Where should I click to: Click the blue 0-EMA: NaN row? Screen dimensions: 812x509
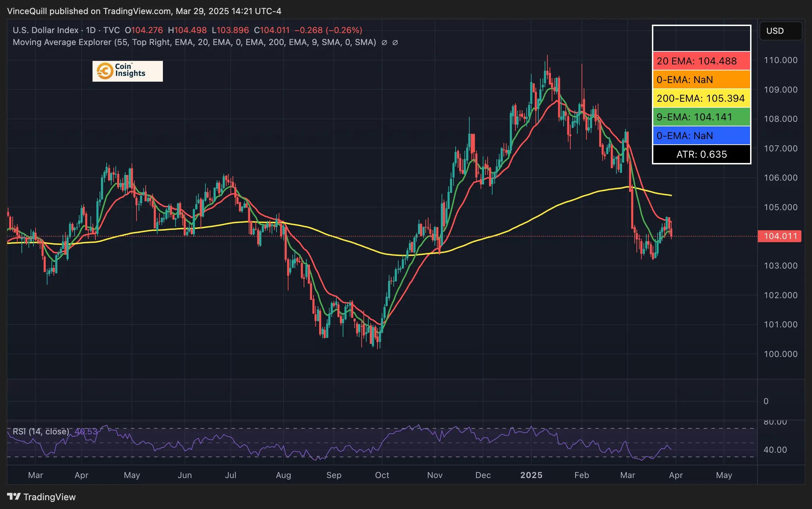tap(702, 136)
